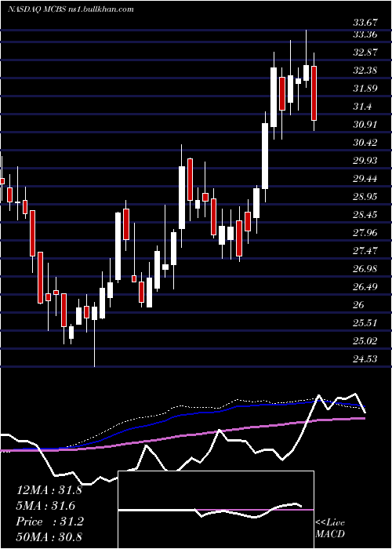The width and height of the screenshot is (392, 549).
Task: Click the 30.42 price axis label
Action: pyautogui.click(x=365, y=143)
